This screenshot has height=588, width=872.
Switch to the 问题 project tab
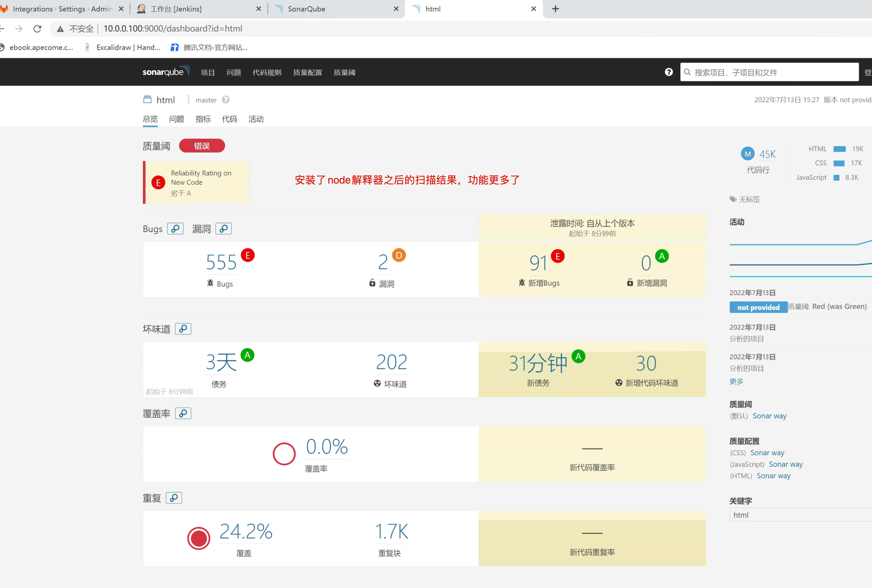(x=176, y=119)
